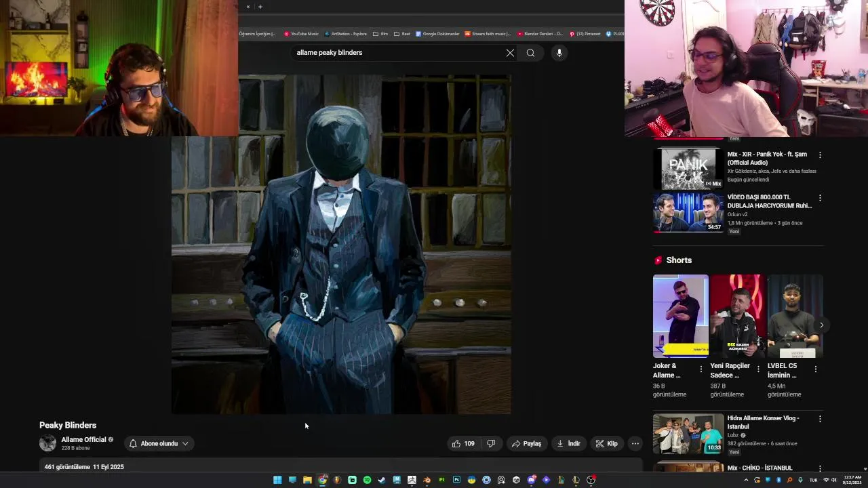This screenshot has width=868, height=488.
Task: Play 'Joker & Allame' short
Action: point(680,316)
